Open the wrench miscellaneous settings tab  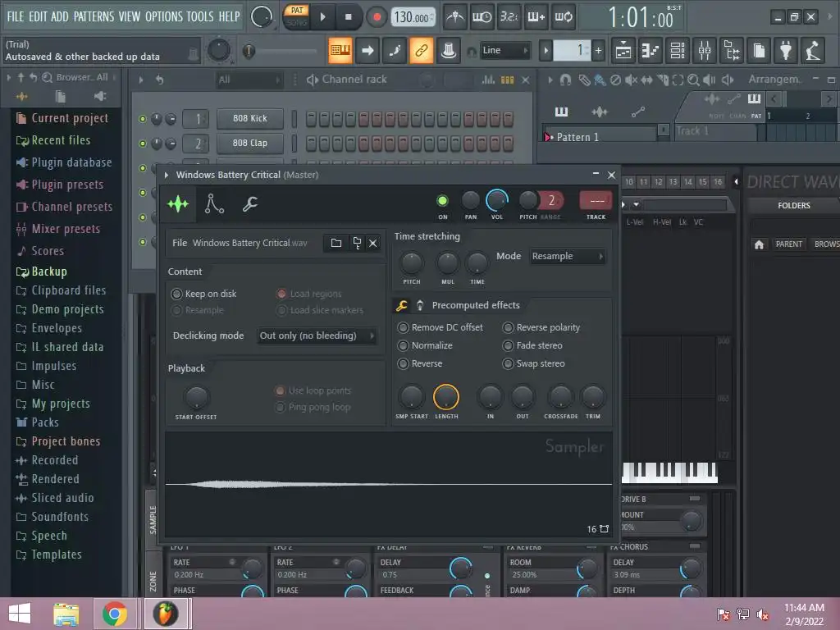click(249, 204)
